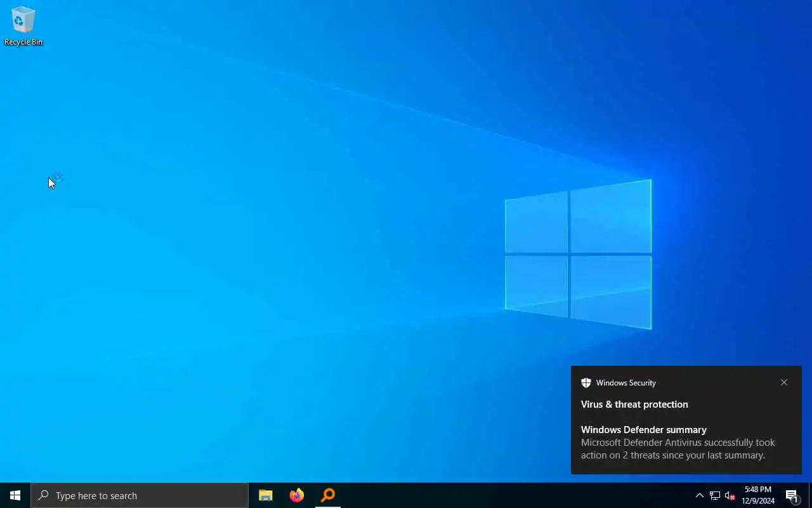
Task: Click the Windows Security shield icon
Action: [x=586, y=382]
